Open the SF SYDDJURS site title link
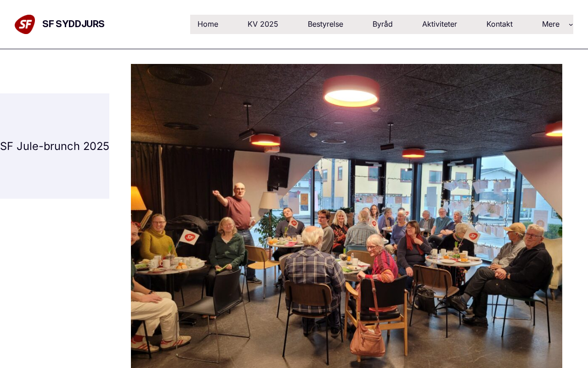Screen dimensions: 588x368 coord(73,24)
